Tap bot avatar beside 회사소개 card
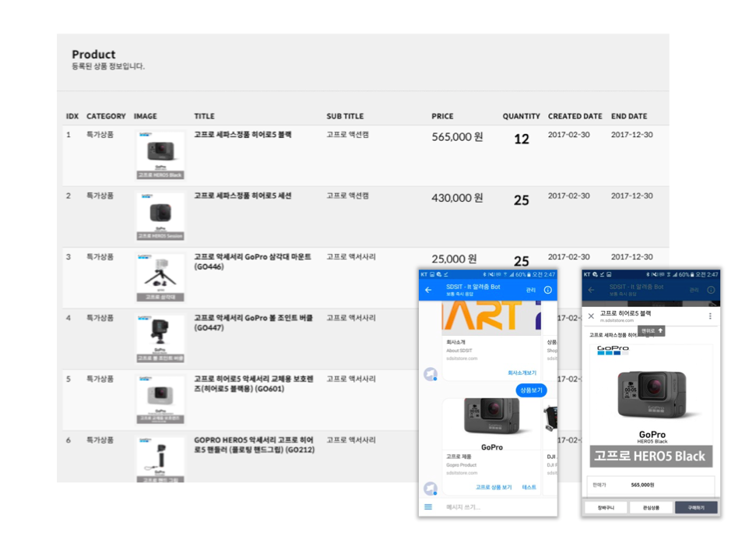 (431, 374)
